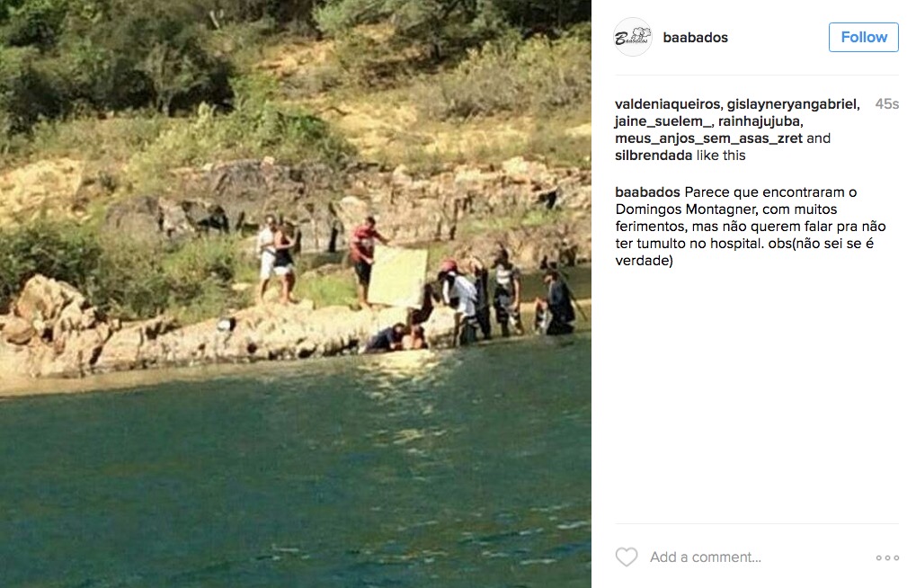Click the white board held by man
Viewport: 916px width, 588px height.
(x=398, y=276)
